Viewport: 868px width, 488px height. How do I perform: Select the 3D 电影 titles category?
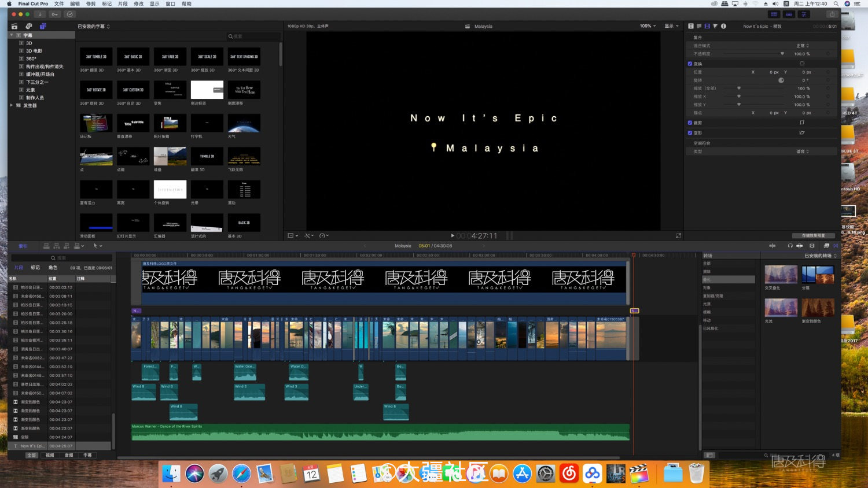pyautogui.click(x=34, y=51)
